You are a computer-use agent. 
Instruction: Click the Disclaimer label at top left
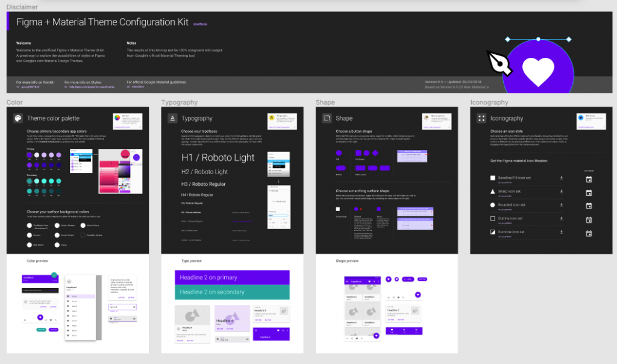click(21, 7)
